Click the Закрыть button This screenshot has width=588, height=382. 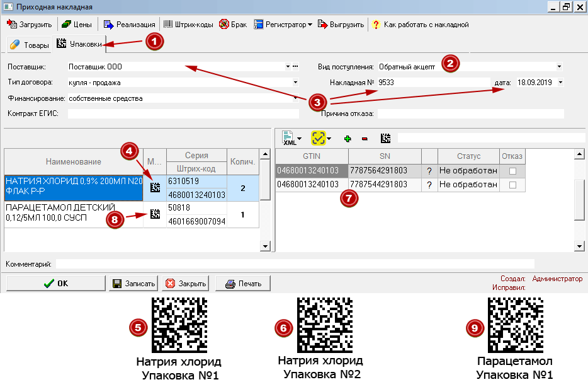point(186,283)
